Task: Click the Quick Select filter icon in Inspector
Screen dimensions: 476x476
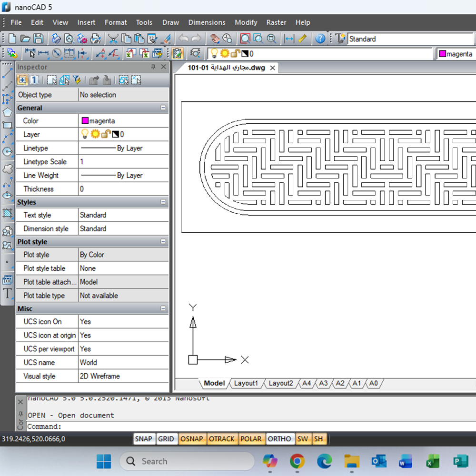Action: point(77,80)
